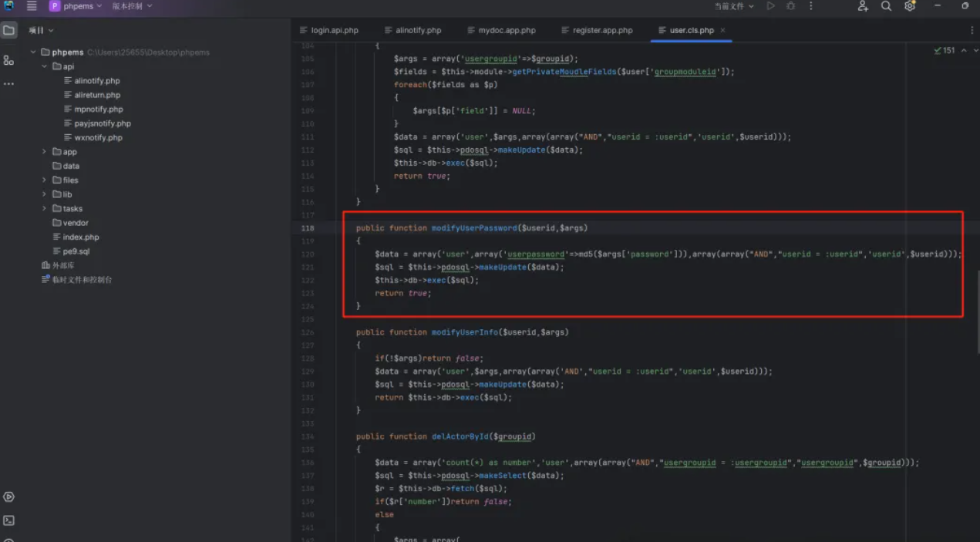
Task: Open the Project tool window folder icon
Action: pyautogui.click(x=8, y=31)
